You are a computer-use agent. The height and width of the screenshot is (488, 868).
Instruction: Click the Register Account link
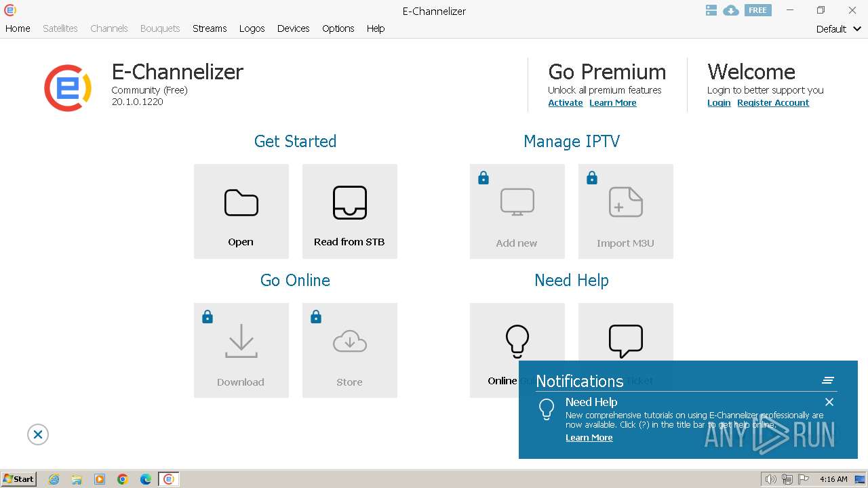click(773, 103)
